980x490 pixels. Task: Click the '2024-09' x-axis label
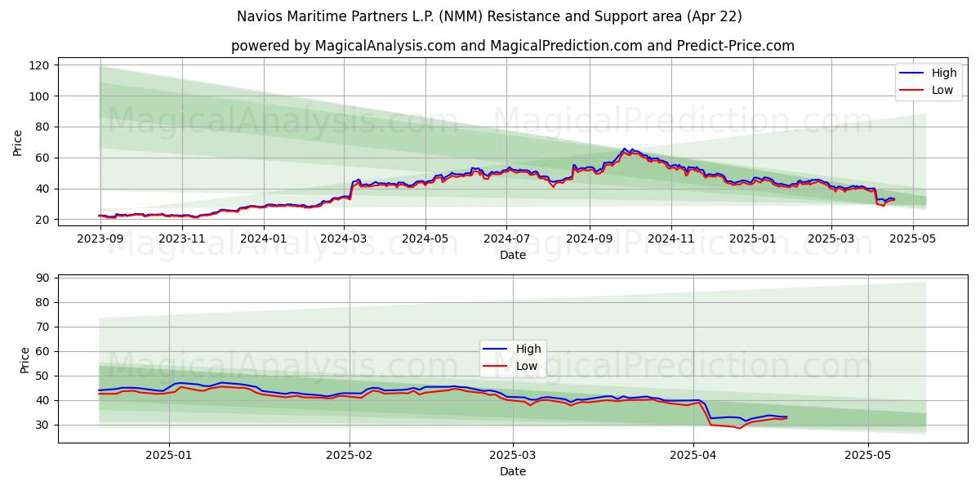click(x=590, y=238)
